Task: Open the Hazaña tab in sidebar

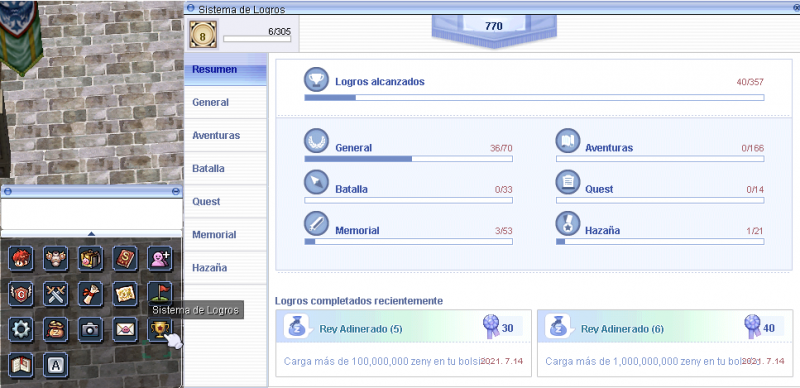Action: [x=225, y=268]
